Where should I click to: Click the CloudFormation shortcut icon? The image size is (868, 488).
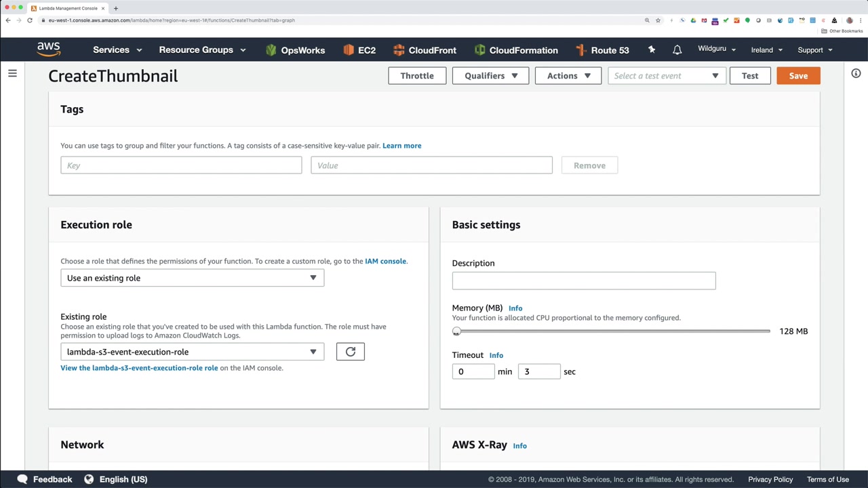coord(480,50)
